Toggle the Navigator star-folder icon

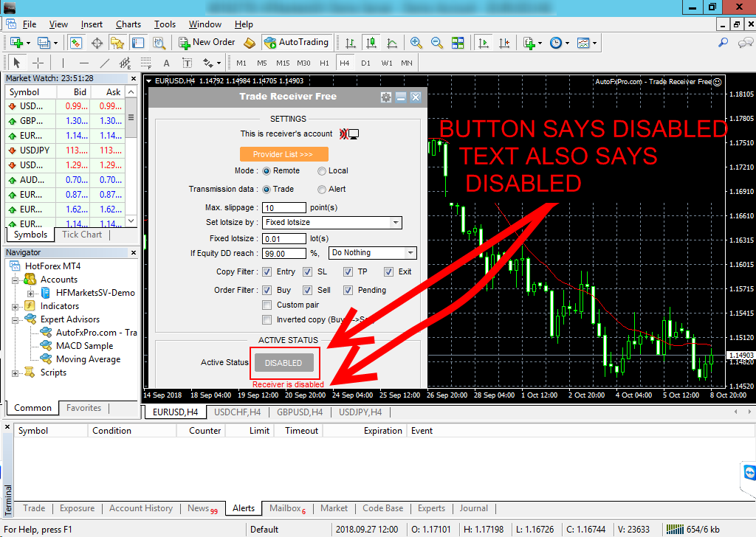click(117, 43)
